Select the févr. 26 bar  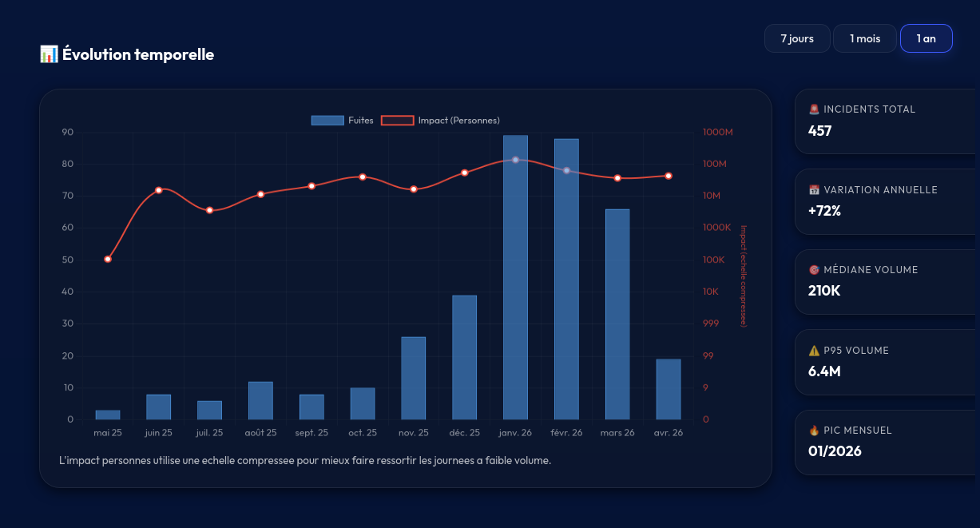566,280
